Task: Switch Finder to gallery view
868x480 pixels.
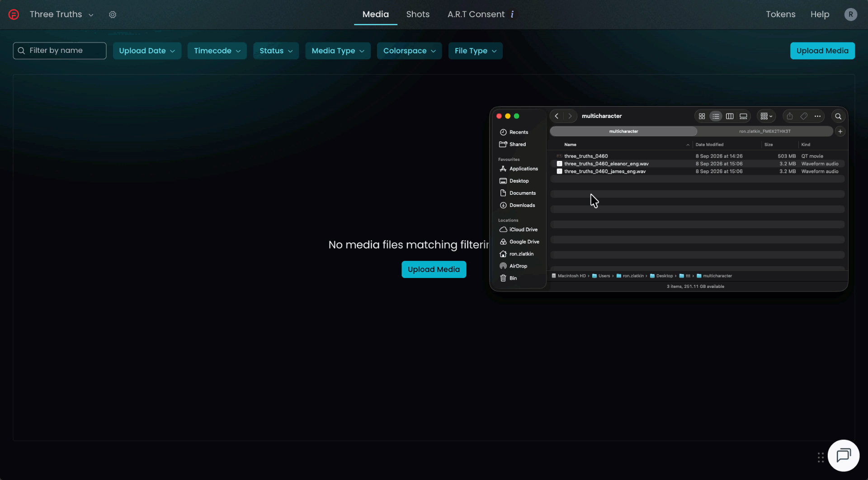Action: click(x=743, y=116)
